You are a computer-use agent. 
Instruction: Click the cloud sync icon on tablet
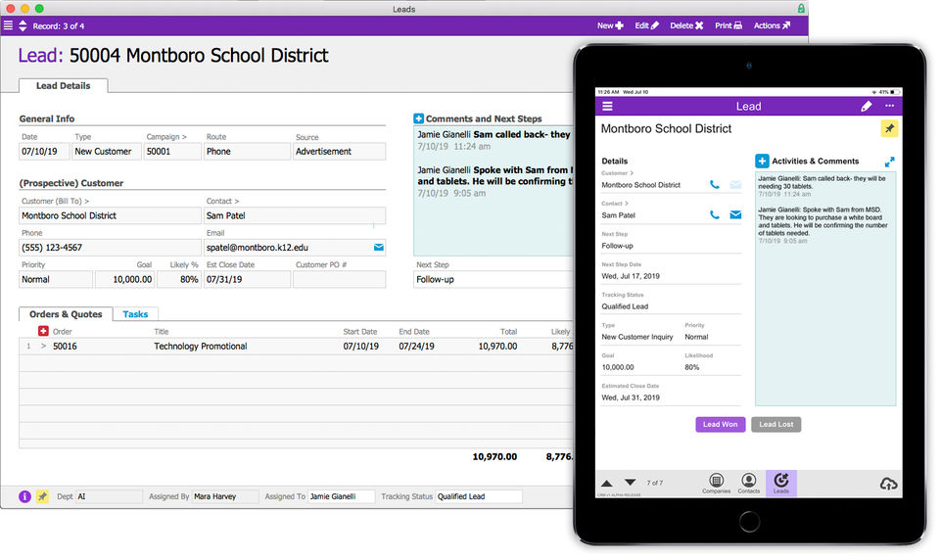[x=888, y=484]
